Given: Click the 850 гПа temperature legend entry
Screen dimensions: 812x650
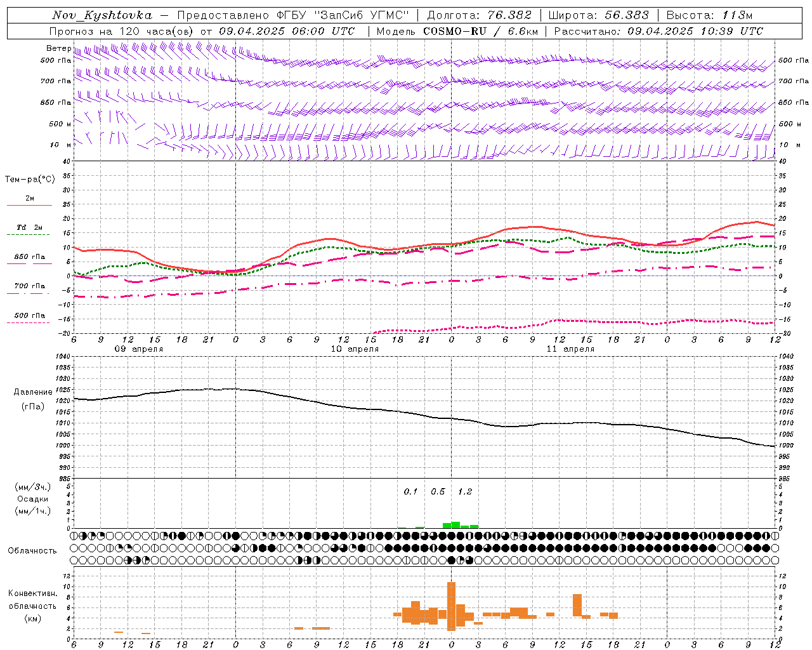Looking at the screenshot, I should (x=30, y=257).
